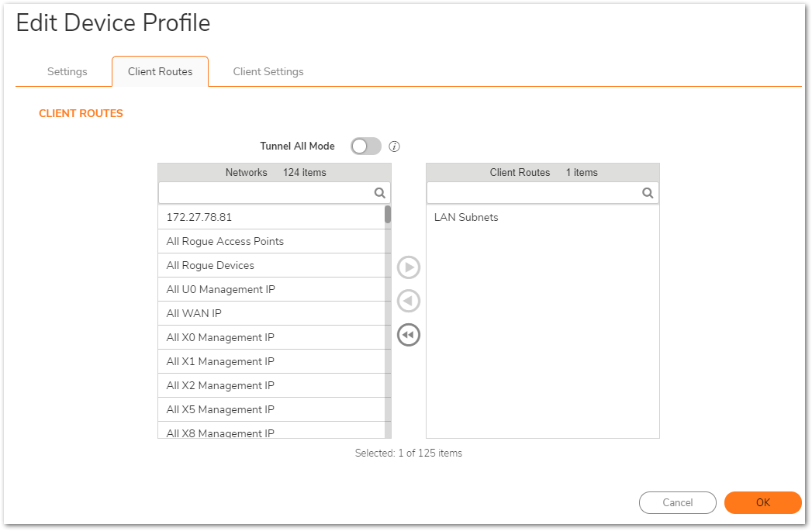812x531 pixels.
Task: Click the remove route left arrow icon
Action: pyautogui.click(x=408, y=301)
